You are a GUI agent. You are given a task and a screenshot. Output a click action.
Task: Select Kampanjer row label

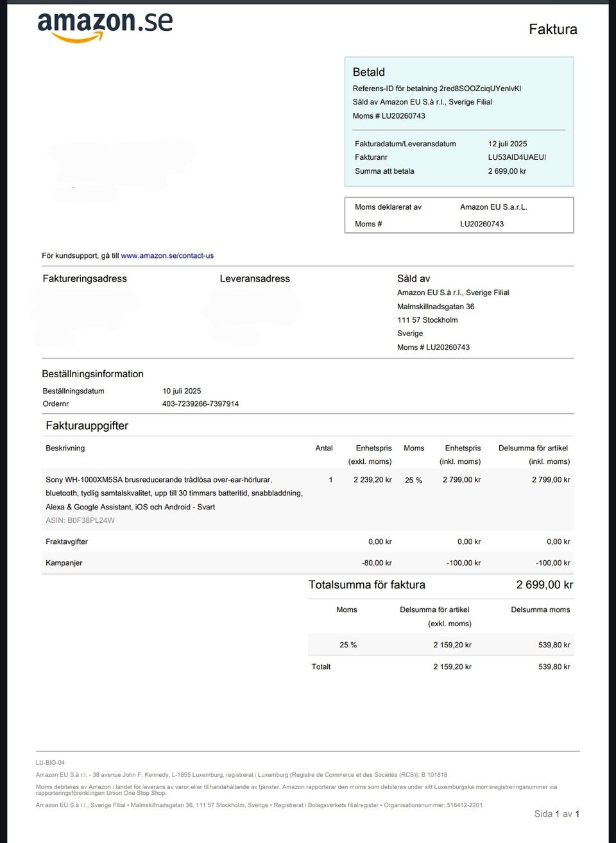[64, 563]
